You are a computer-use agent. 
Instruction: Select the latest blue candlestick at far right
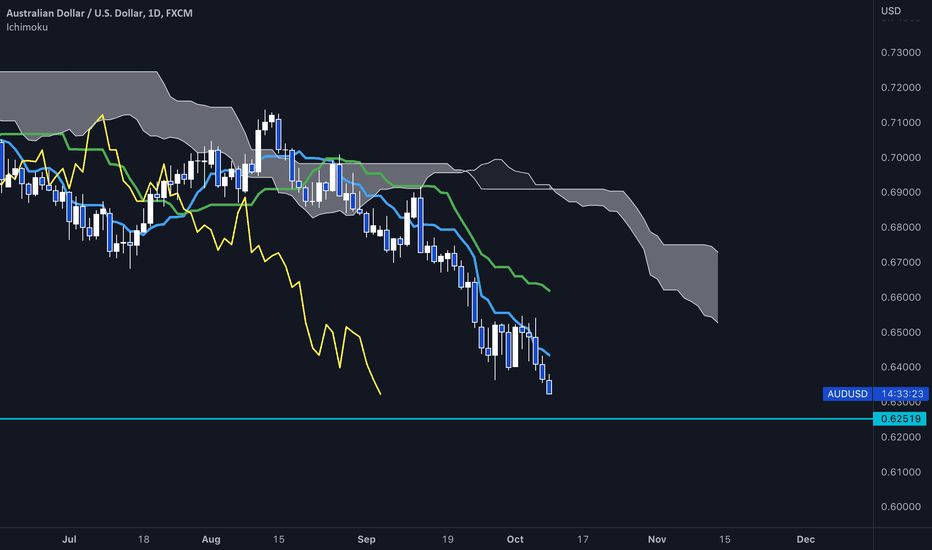549,386
